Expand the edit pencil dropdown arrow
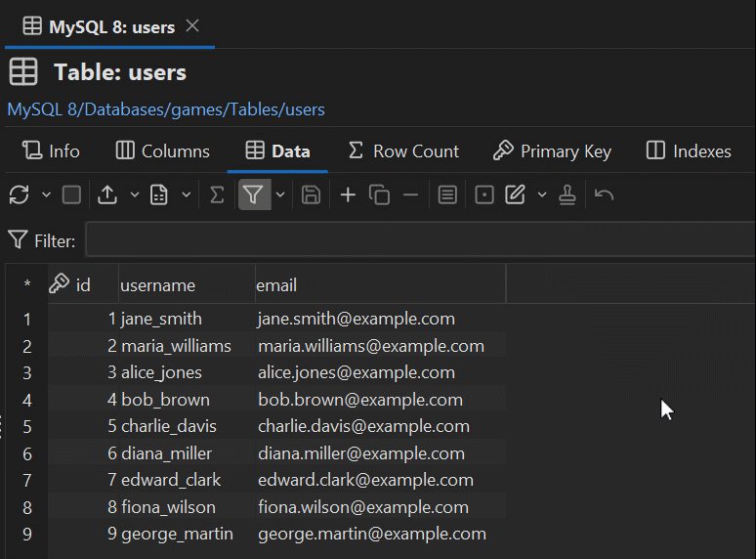The image size is (756, 559). (x=542, y=194)
